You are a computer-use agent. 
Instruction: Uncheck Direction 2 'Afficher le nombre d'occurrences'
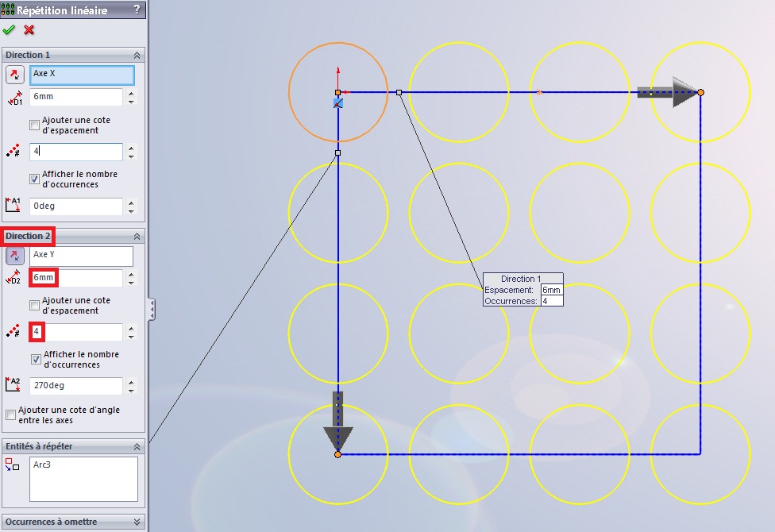pyautogui.click(x=36, y=359)
